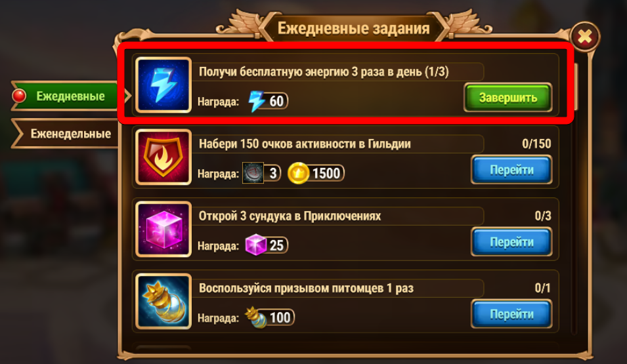This screenshot has width=627, height=364.
Task: Click the large pink cube quest icon
Action: [163, 229]
